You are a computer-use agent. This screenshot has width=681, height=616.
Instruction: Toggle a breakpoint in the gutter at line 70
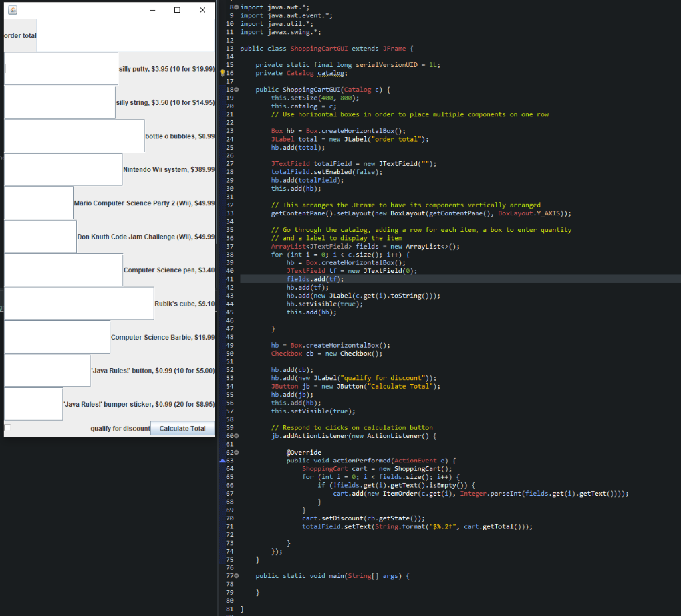click(x=224, y=518)
